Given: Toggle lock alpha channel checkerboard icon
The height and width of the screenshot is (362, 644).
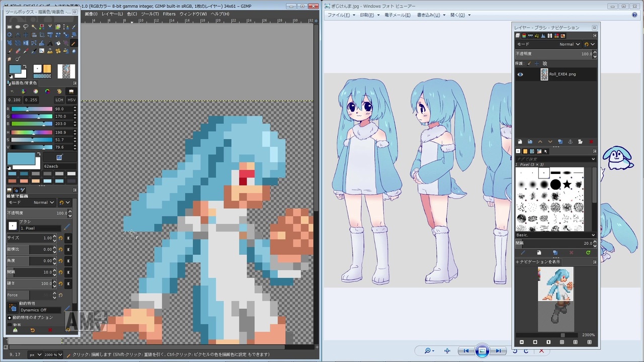Looking at the screenshot, I should (x=544, y=63).
